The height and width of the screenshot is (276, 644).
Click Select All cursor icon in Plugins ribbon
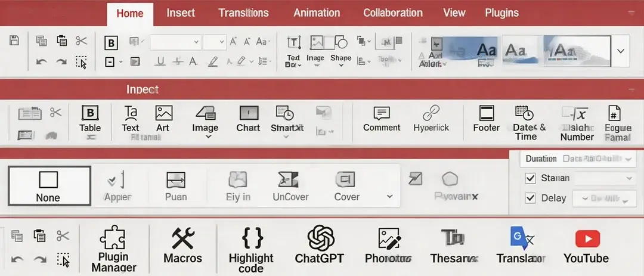[63, 259]
